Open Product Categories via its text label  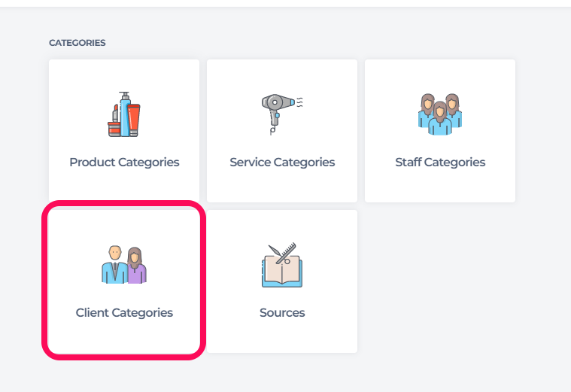click(x=124, y=162)
